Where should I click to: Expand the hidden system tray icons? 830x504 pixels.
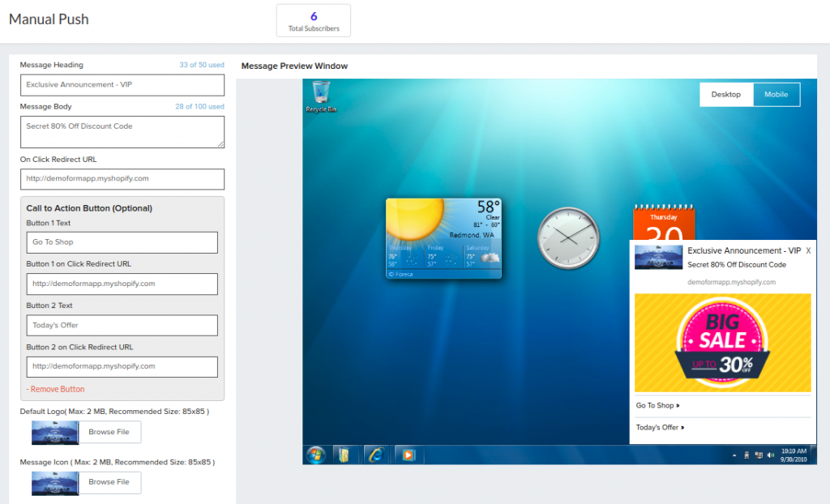click(x=734, y=455)
